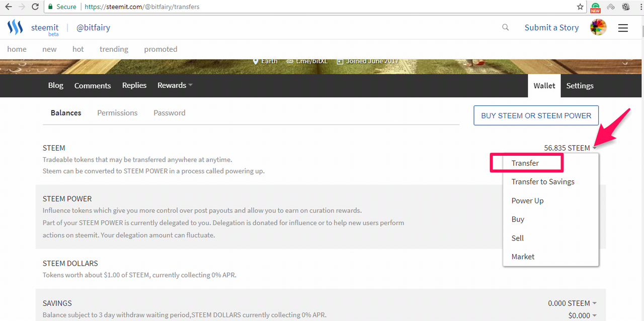The image size is (644, 321).
Task: Open the trending posts feed
Action: (114, 49)
